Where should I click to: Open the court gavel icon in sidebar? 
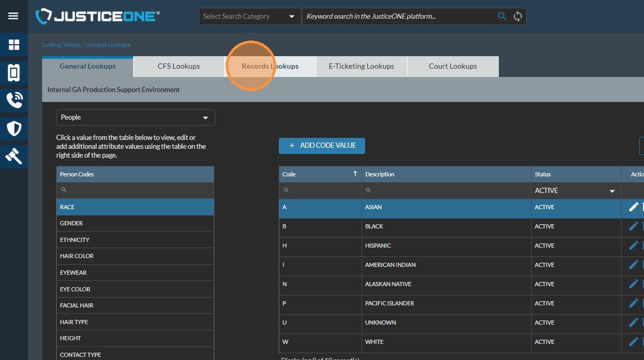tap(14, 156)
